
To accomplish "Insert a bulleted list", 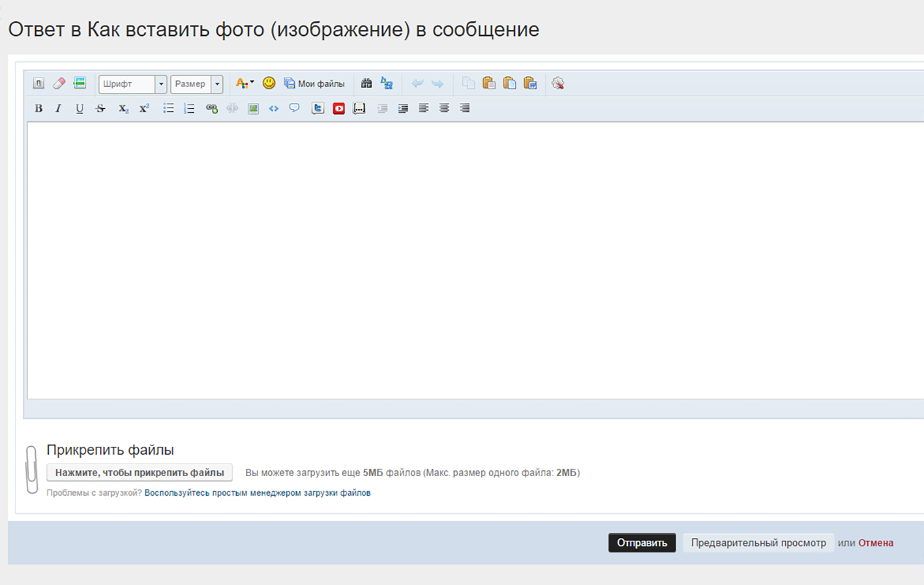I will [x=168, y=108].
